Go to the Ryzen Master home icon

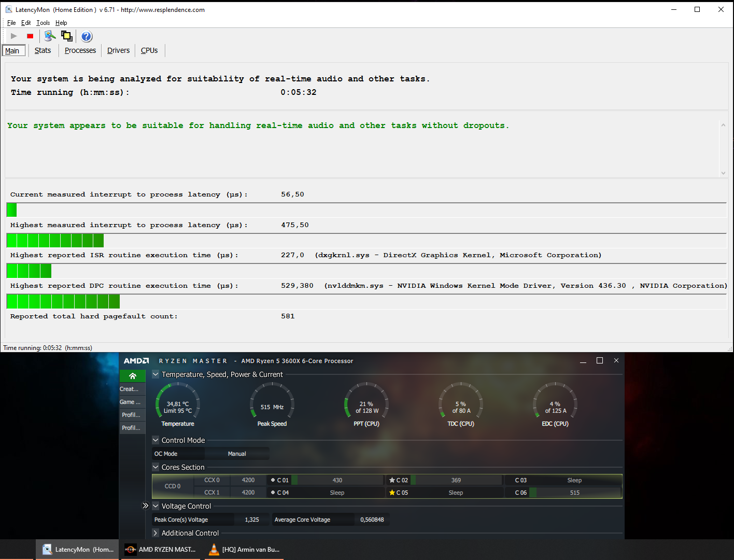click(133, 376)
